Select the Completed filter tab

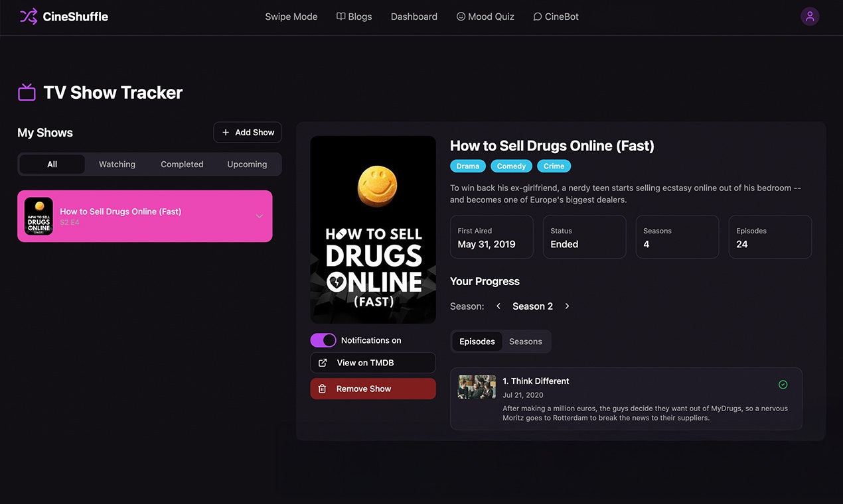[x=182, y=164]
